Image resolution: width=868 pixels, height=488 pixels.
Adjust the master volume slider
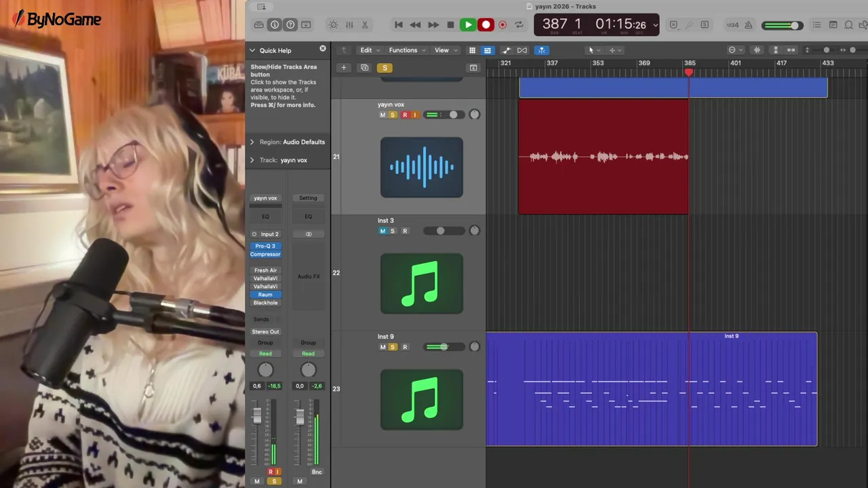[782, 26]
